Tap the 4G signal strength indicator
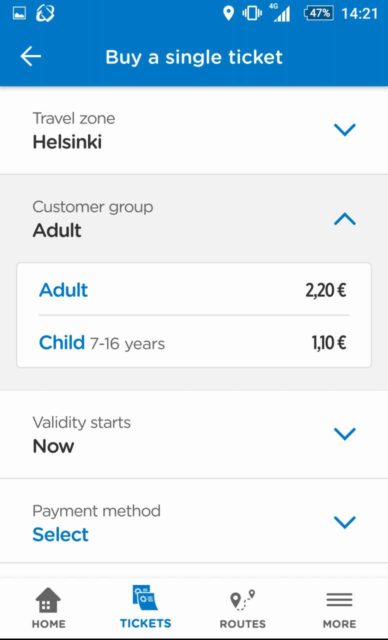388x640 pixels. pyautogui.click(x=281, y=13)
